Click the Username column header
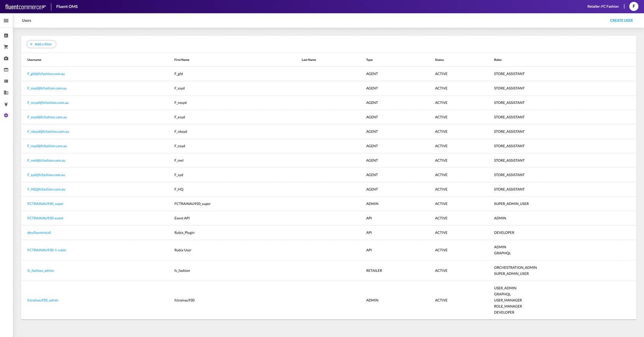The image size is (644, 337). [34, 60]
